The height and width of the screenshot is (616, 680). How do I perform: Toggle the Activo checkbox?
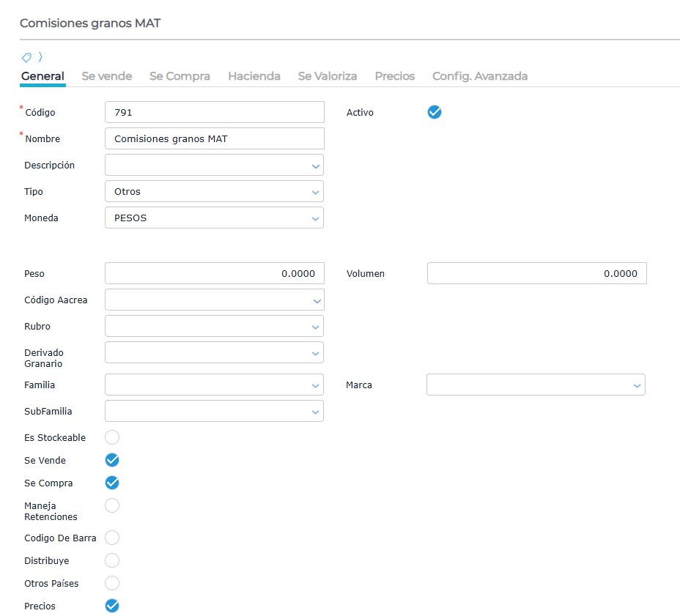tap(435, 112)
